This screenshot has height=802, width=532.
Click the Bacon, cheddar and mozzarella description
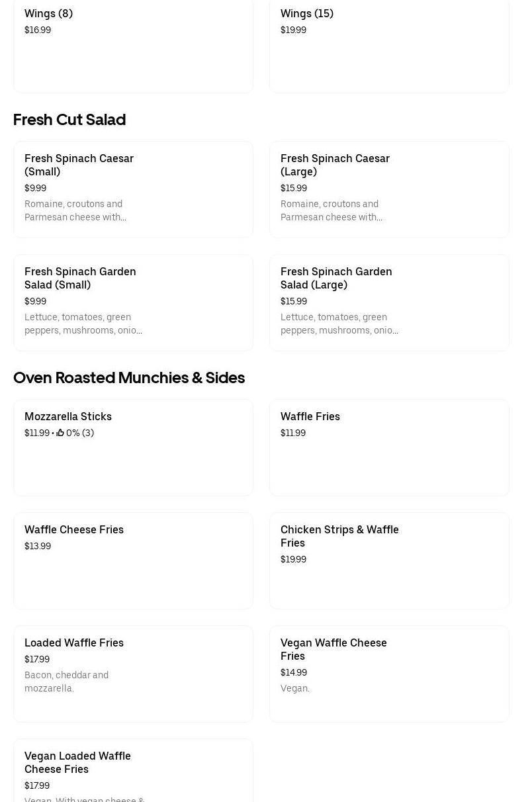click(66, 682)
